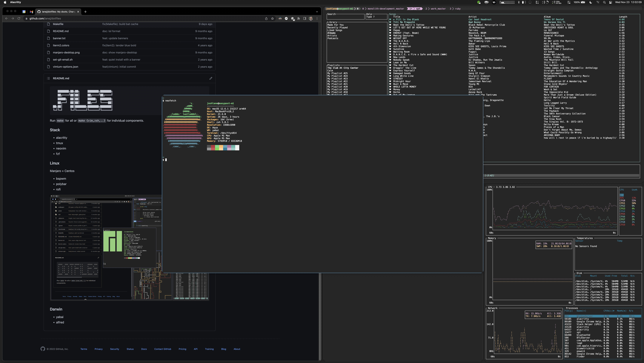Bookmark this page with the star icon

pyautogui.click(x=272, y=19)
